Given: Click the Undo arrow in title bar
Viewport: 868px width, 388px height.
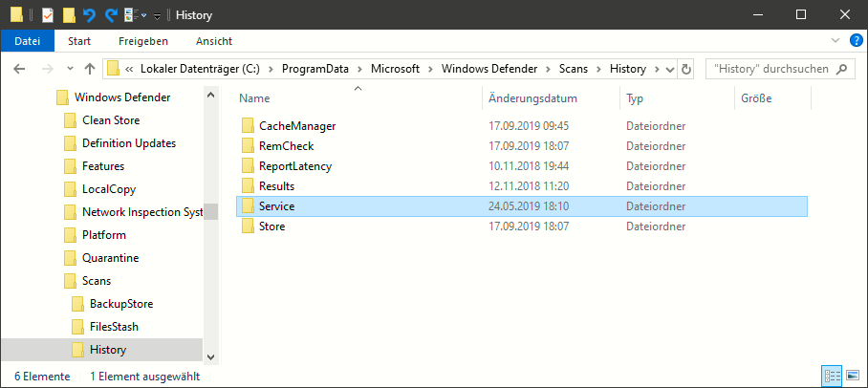Looking at the screenshot, I should tap(90, 14).
